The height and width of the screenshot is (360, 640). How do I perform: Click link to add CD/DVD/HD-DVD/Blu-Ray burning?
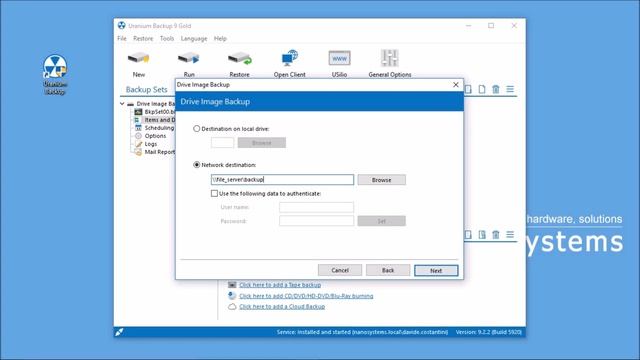pos(306,296)
